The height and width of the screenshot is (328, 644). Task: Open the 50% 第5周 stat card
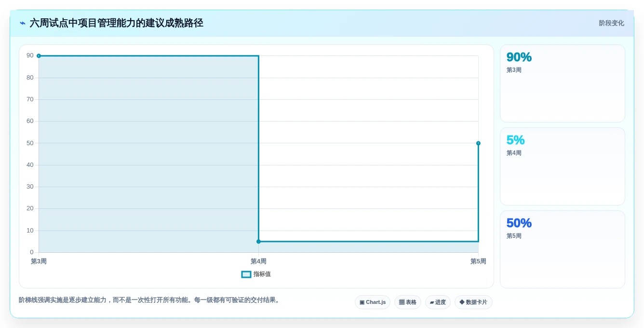[563, 249]
